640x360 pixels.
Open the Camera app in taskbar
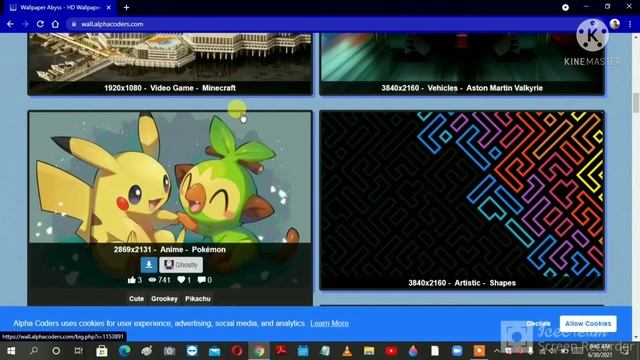click(169, 351)
